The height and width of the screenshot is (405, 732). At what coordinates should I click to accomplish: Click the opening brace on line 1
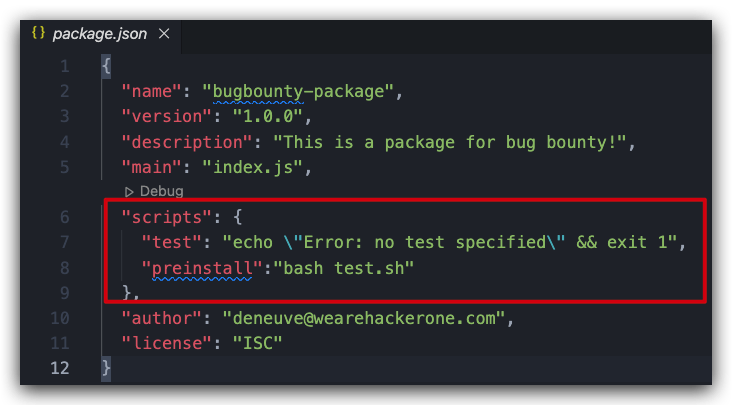pyautogui.click(x=106, y=66)
